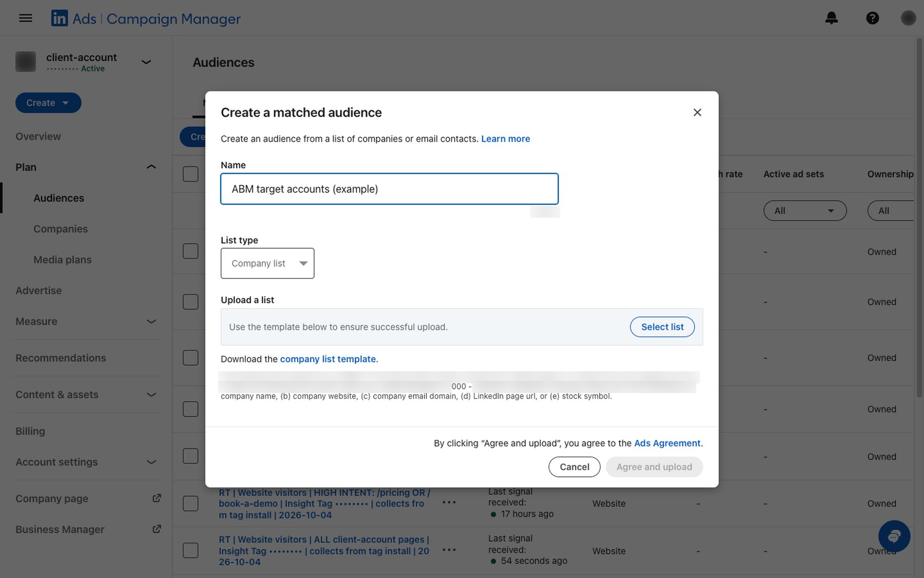Expand the Measure section
The image size is (924, 578).
[x=151, y=322]
